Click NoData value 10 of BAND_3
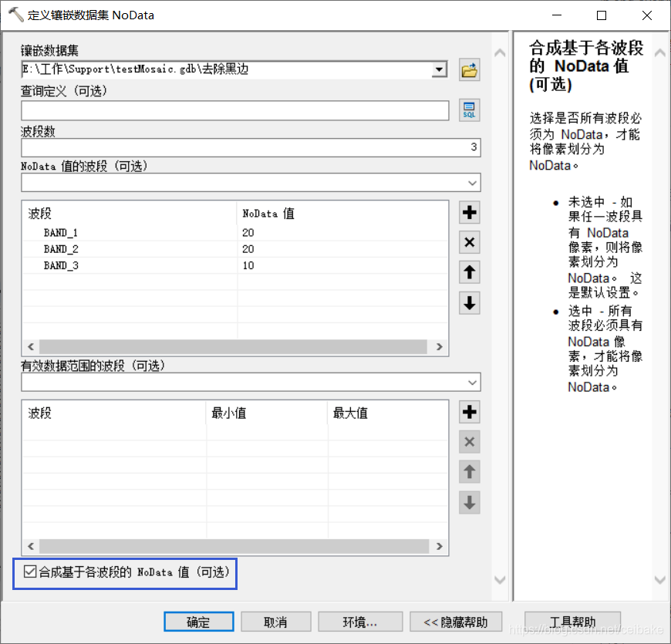The height and width of the screenshot is (644, 671). [x=248, y=265]
